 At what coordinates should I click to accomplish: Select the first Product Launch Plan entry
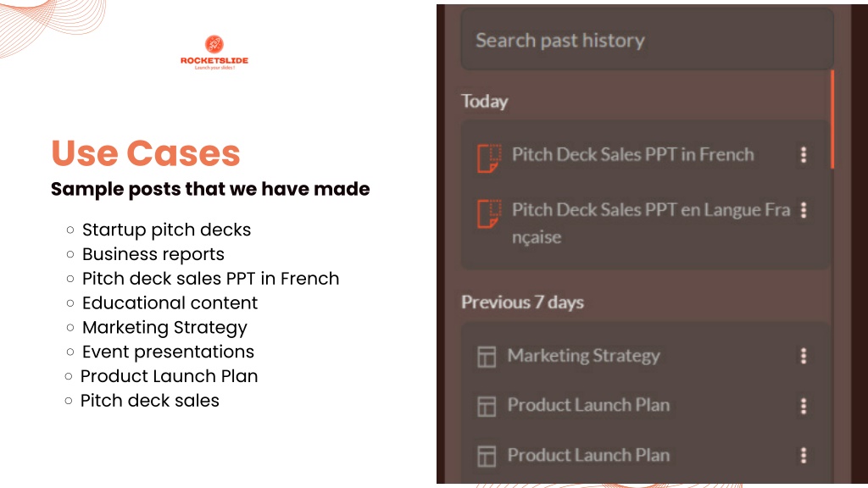tap(588, 405)
